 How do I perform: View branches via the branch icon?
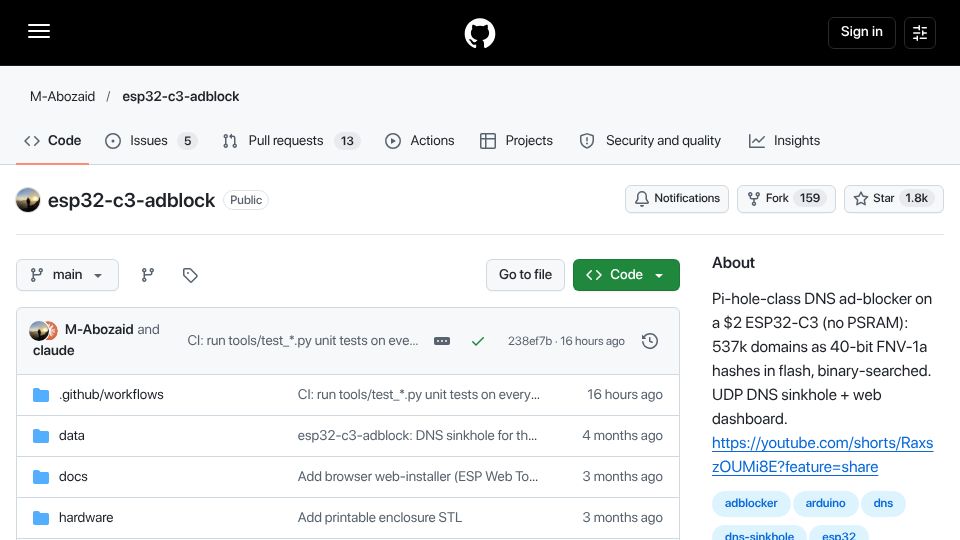(148, 275)
